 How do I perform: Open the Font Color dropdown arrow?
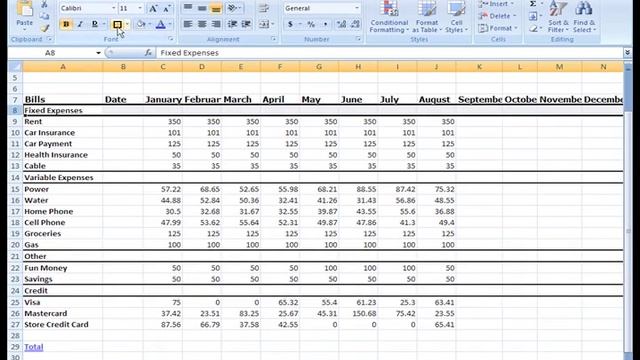[170, 24]
